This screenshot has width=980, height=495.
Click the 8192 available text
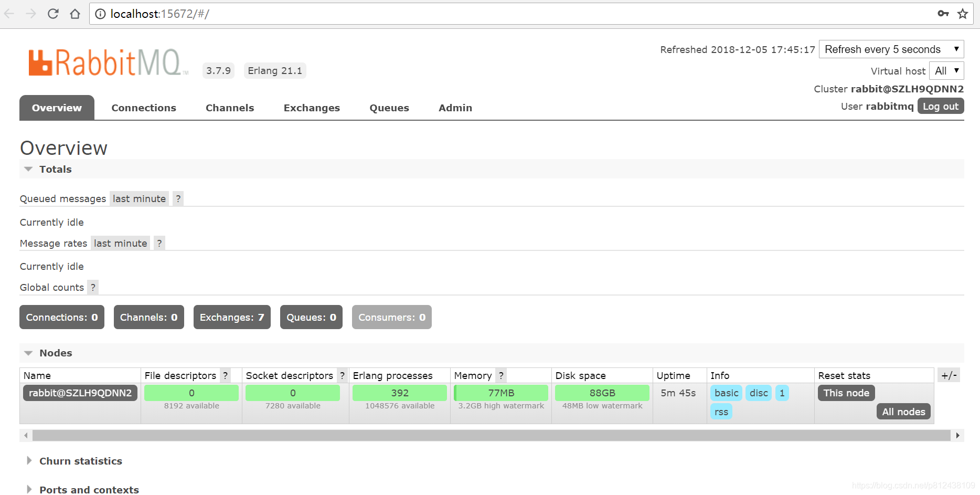point(191,406)
